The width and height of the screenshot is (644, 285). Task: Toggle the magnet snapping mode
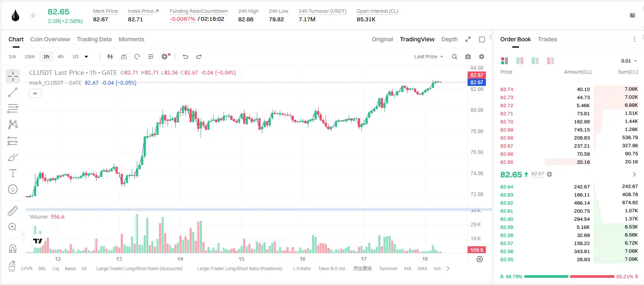click(13, 249)
